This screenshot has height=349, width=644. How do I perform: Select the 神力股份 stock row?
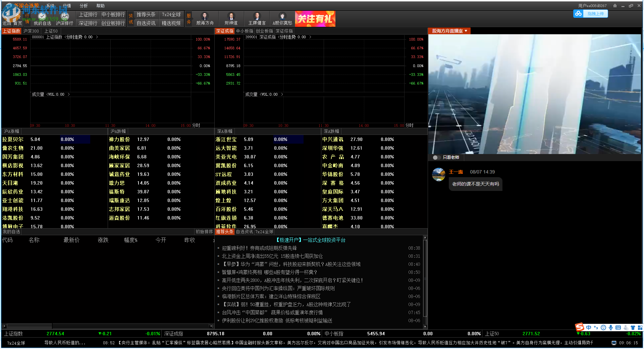[x=161, y=139]
